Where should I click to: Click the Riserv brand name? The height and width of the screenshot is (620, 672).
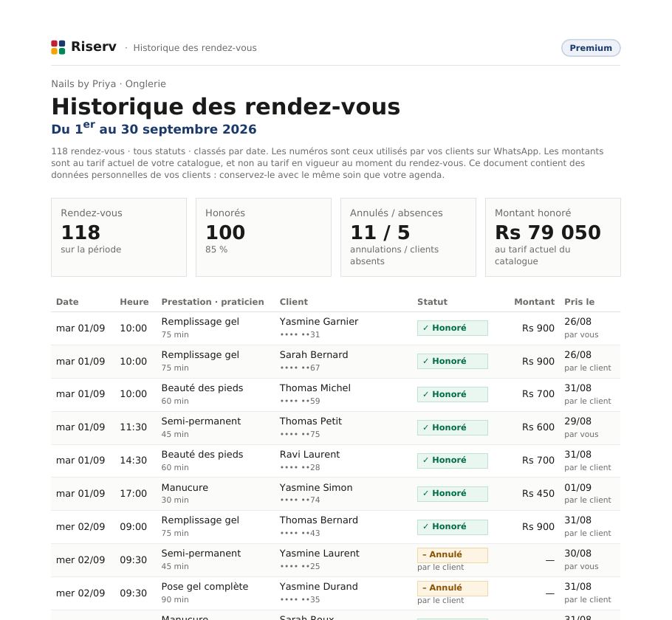coord(94,46)
